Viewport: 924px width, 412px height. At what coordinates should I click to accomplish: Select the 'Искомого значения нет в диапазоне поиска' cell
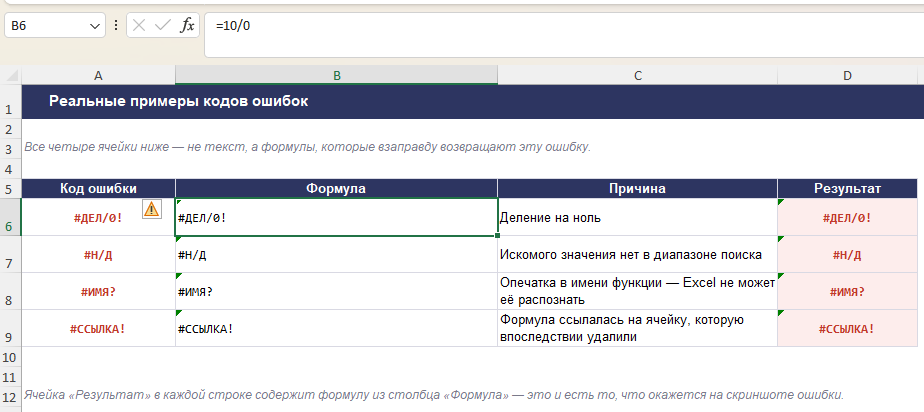pyautogui.click(x=638, y=255)
